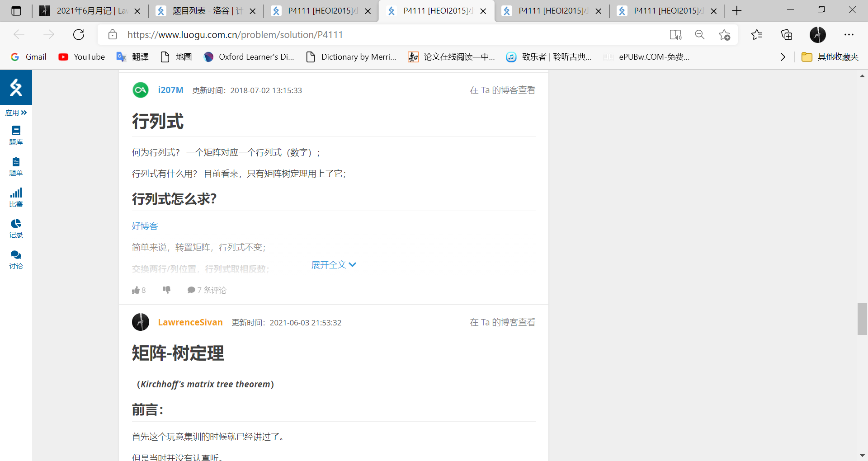
Task: Close the 题目列表 - 洛谷 tab
Action: [x=253, y=11]
